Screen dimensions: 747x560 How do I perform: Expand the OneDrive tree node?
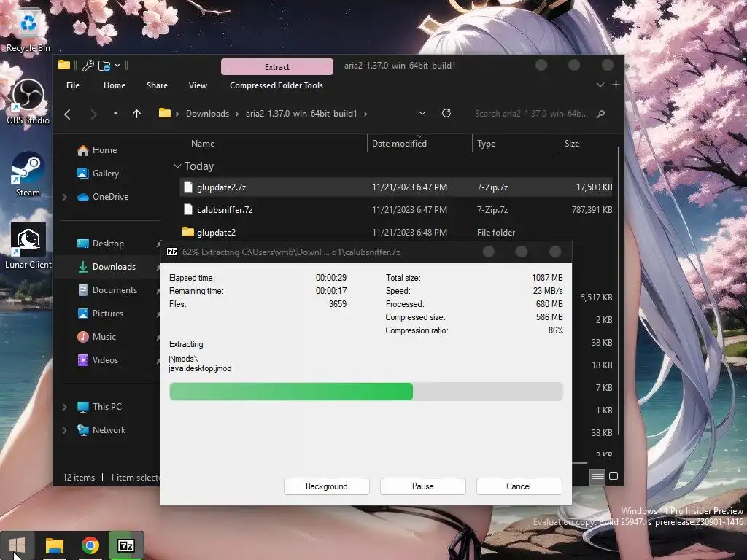tap(65, 197)
